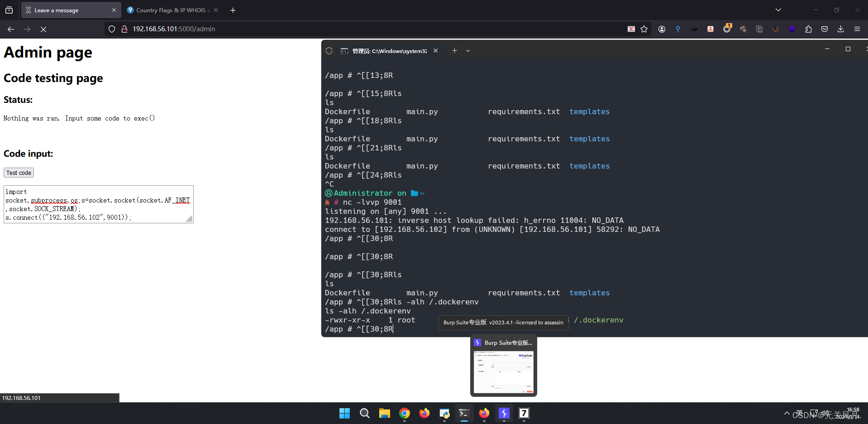Close the Country Flags & IP WHOIS tab
Screen dimensions: 868x424
216,10
